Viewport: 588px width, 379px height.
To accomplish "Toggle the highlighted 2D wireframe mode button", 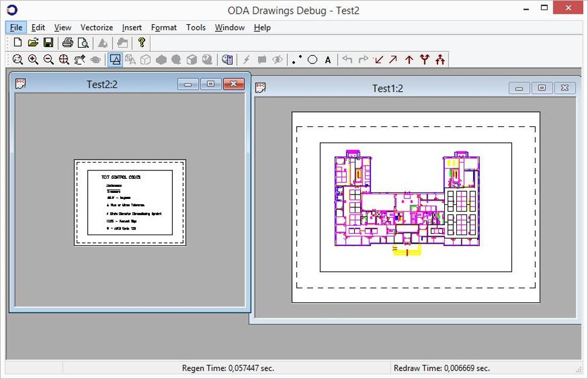I will 115,60.
